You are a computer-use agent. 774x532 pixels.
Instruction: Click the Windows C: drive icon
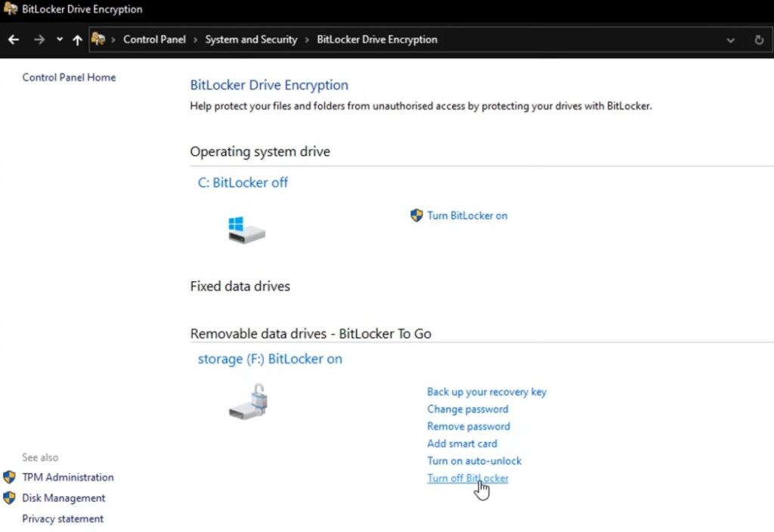point(246,230)
